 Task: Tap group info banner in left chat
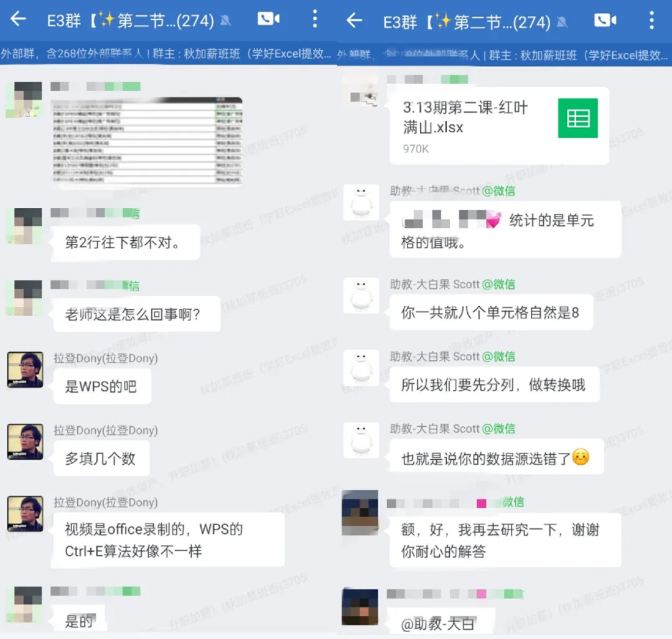point(167,54)
